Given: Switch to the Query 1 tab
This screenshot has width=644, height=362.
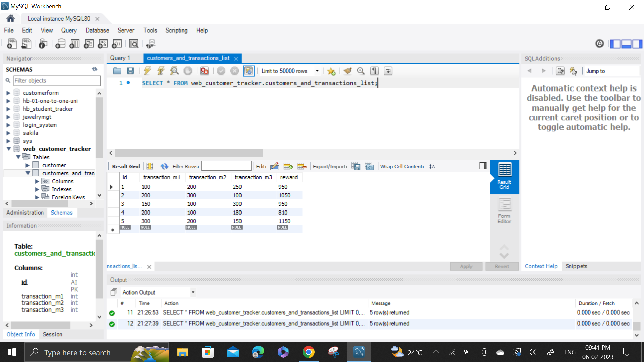Looking at the screenshot, I should (120, 58).
